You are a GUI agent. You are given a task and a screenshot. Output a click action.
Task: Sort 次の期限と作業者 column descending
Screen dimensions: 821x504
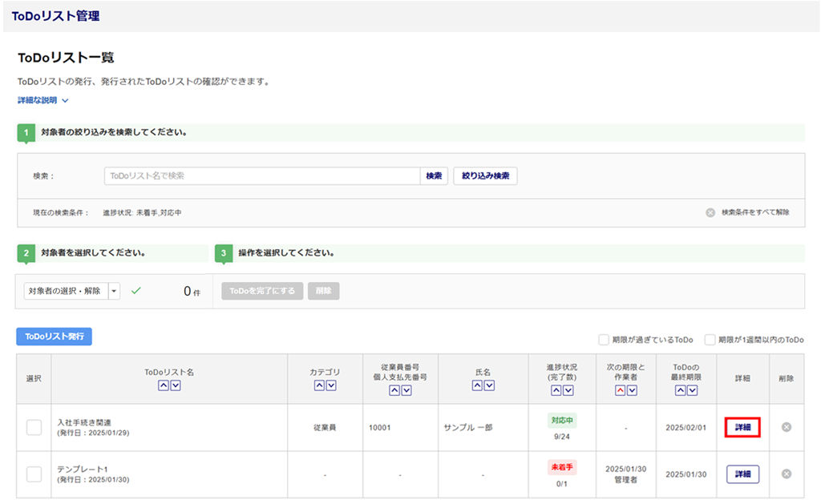click(x=632, y=391)
